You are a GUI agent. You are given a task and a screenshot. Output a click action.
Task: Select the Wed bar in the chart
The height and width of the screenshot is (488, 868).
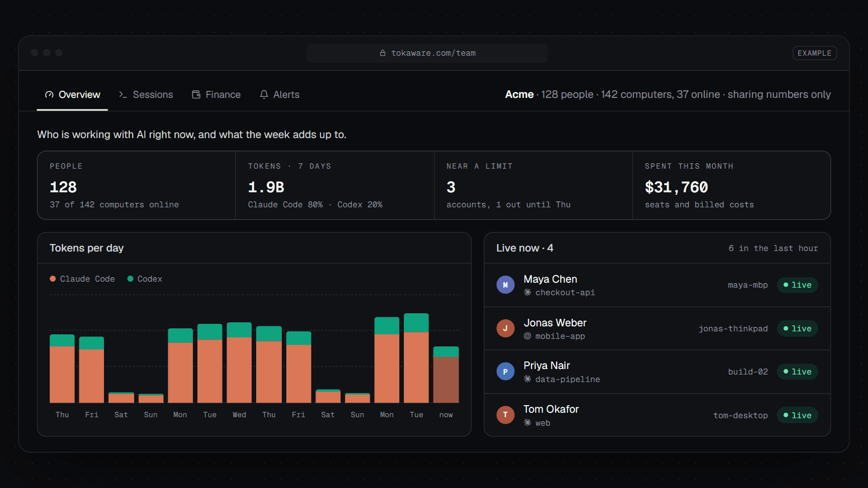[239, 362]
